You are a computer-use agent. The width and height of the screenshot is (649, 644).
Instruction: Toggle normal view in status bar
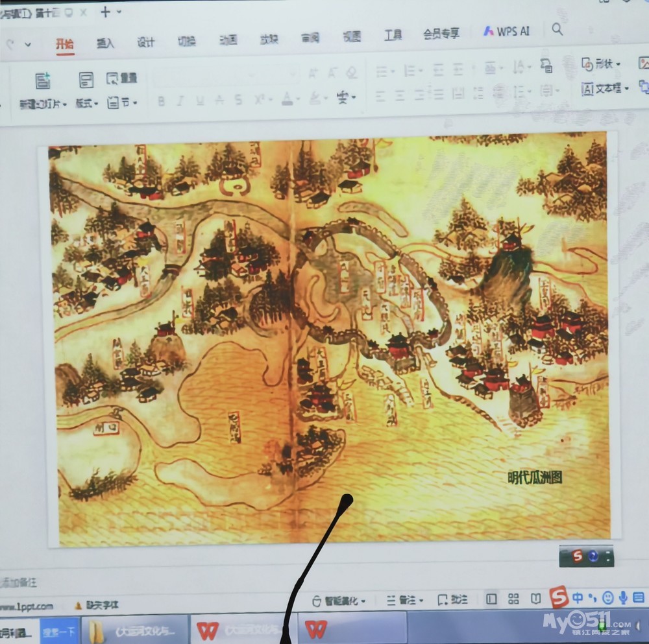point(491,599)
